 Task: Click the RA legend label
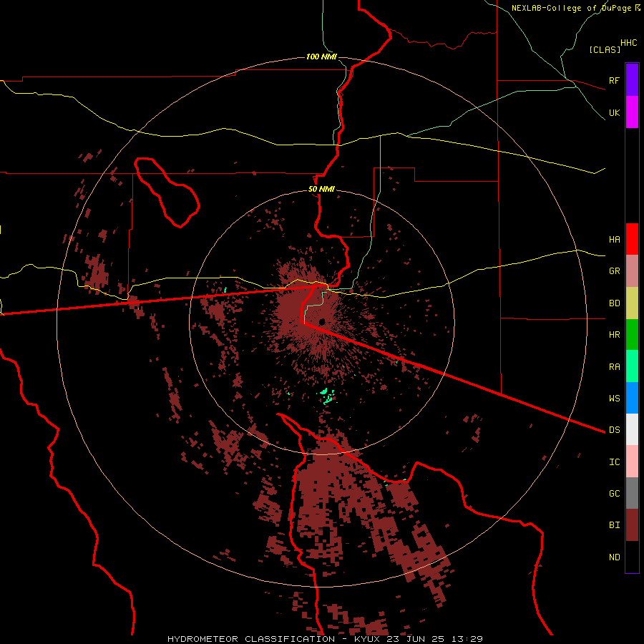[614, 366]
